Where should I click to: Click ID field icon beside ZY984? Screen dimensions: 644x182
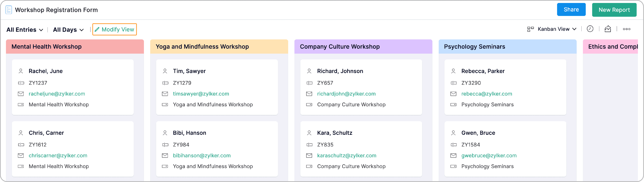[x=165, y=145]
